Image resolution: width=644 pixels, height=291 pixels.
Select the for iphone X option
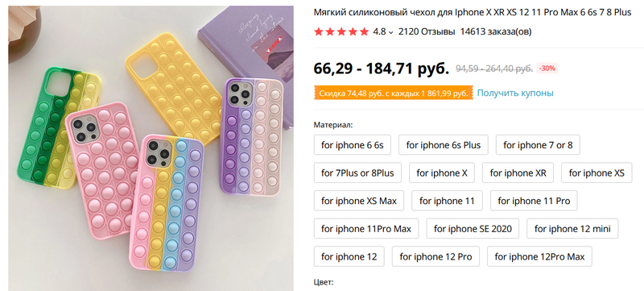(441, 173)
